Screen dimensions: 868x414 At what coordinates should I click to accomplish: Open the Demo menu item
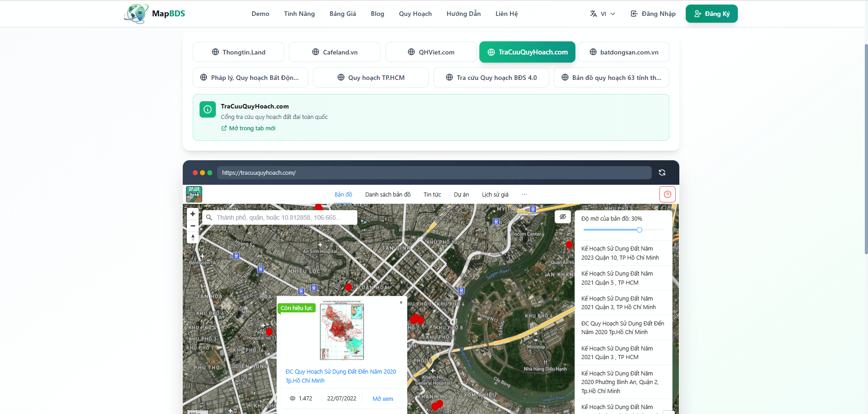[260, 14]
